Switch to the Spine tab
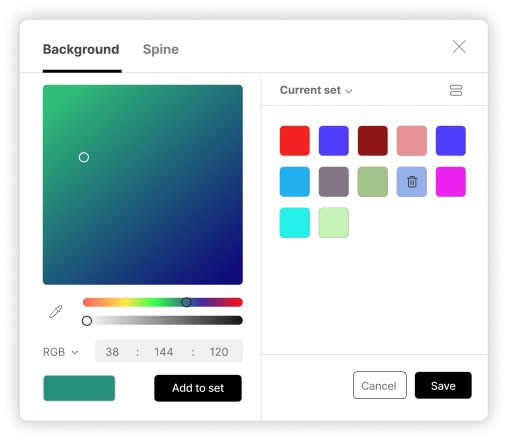The width and height of the screenshot is (508, 441). pos(161,49)
